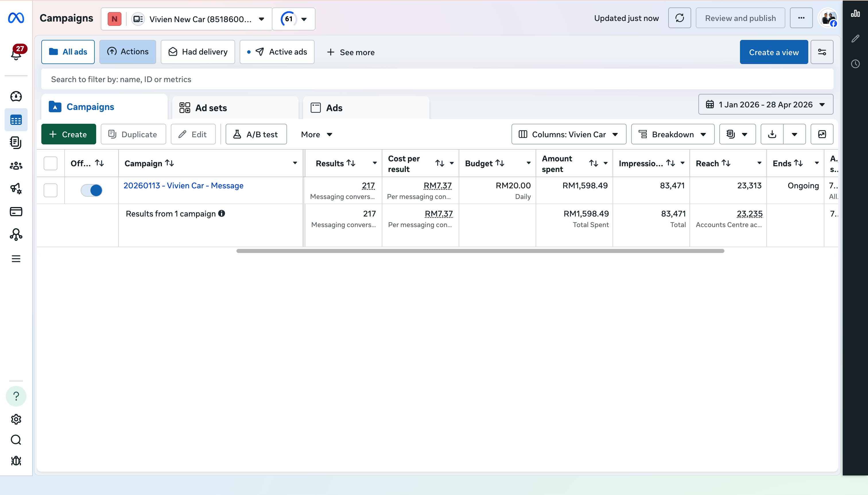Sort by Impressions column
The width and height of the screenshot is (868, 495).
point(670,163)
